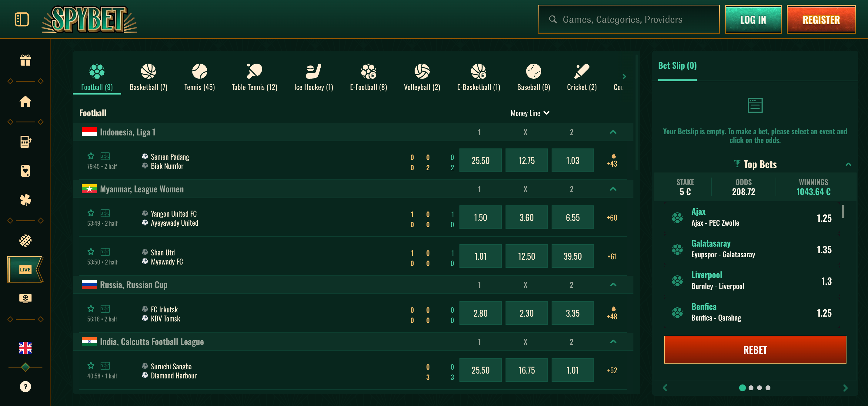
Task: Collapse the Top Bets panel
Action: tap(849, 165)
